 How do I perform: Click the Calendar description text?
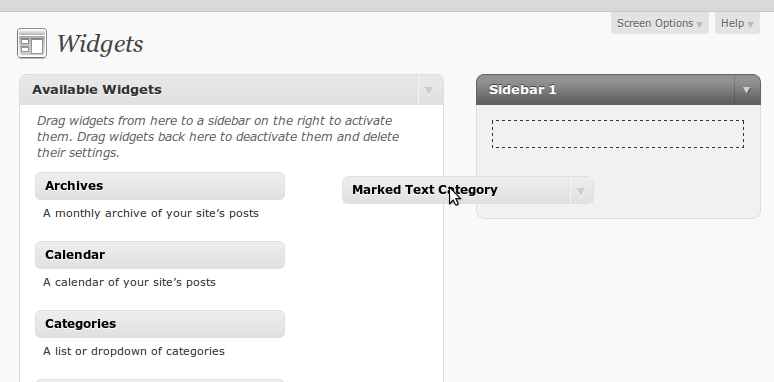tap(129, 282)
